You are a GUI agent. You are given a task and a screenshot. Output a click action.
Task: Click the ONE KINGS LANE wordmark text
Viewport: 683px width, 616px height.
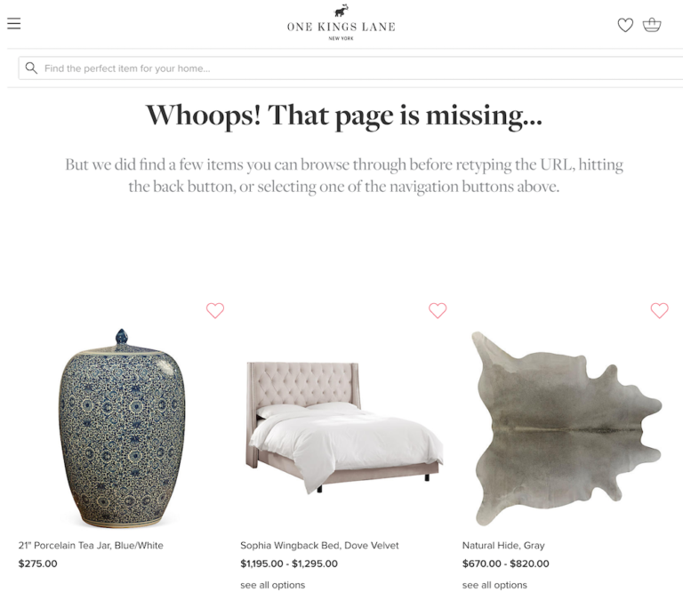pyautogui.click(x=341, y=27)
